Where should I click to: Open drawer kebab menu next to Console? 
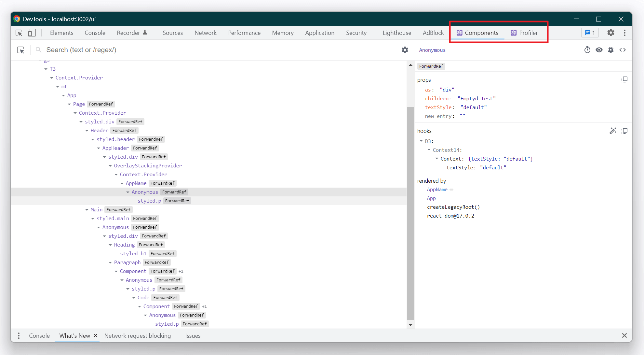pyautogui.click(x=19, y=336)
